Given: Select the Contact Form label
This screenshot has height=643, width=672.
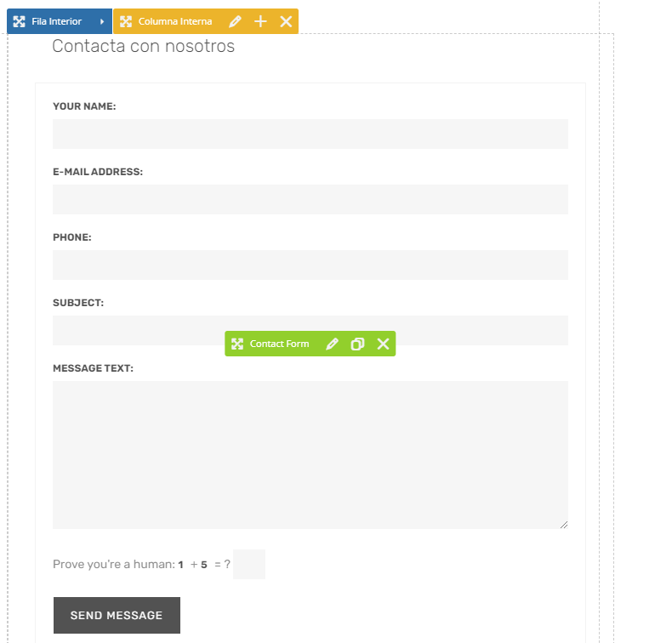Looking at the screenshot, I should (x=279, y=344).
